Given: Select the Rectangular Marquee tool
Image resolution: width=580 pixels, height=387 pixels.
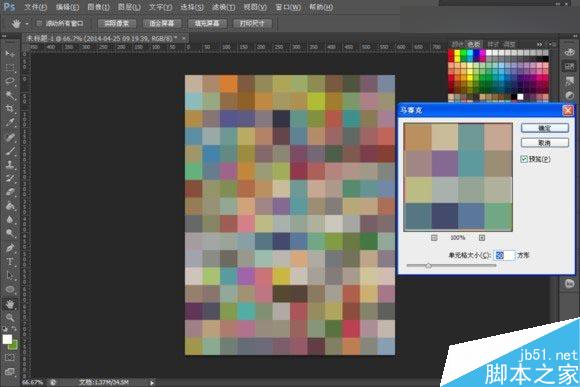Looking at the screenshot, I should coord(10,68).
